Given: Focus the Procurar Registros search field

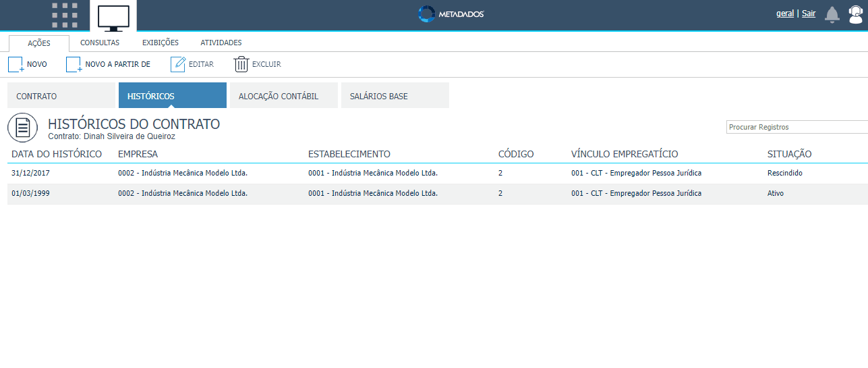Looking at the screenshot, I should (x=797, y=127).
